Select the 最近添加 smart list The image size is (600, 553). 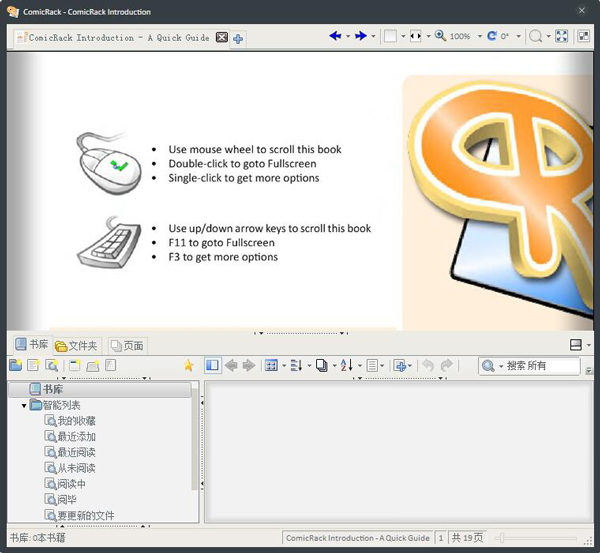pyautogui.click(x=70, y=437)
